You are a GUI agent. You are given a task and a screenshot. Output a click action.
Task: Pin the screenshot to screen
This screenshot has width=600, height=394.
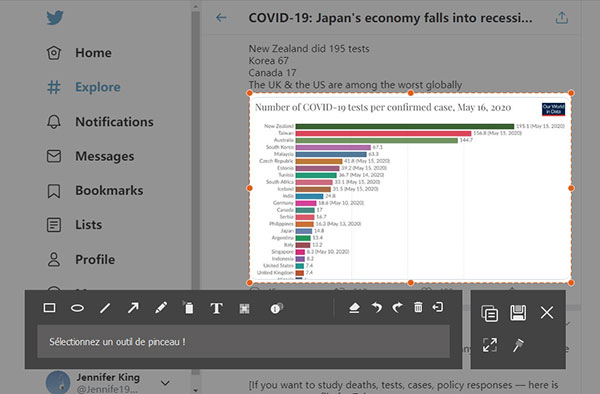(x=518, y=345)
